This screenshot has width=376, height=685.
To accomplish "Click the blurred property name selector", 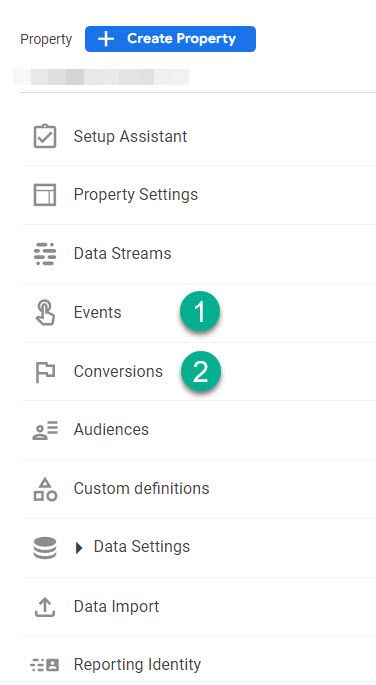I will click(x=101, y=77).
